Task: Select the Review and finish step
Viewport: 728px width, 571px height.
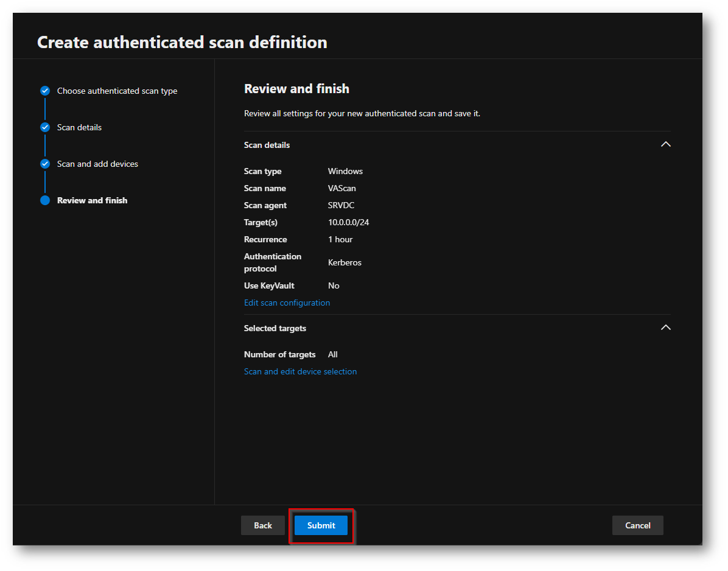Action: tap(92, 200)
